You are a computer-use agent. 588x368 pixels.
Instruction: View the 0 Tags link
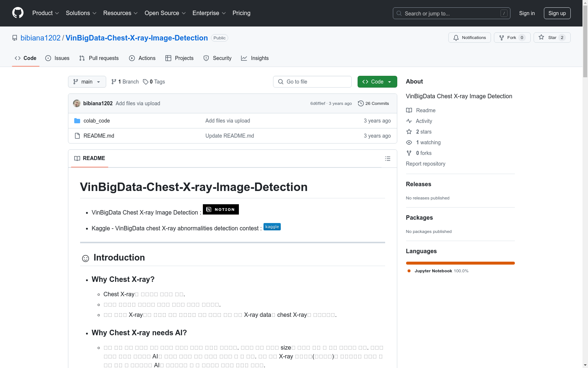click(x=154, y=82)
